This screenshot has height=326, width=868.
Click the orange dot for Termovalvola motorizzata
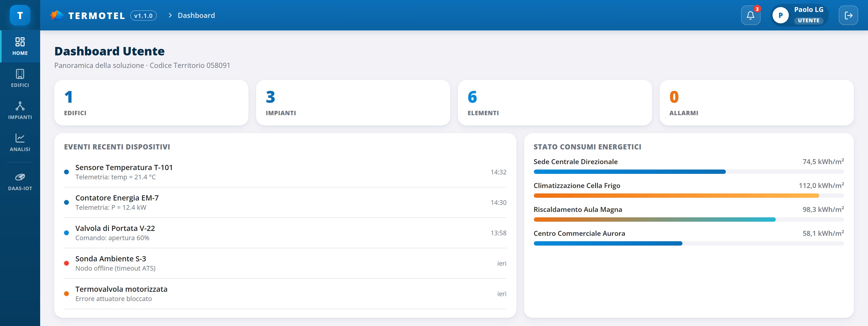pyautogui.click(x=66, y=294)
